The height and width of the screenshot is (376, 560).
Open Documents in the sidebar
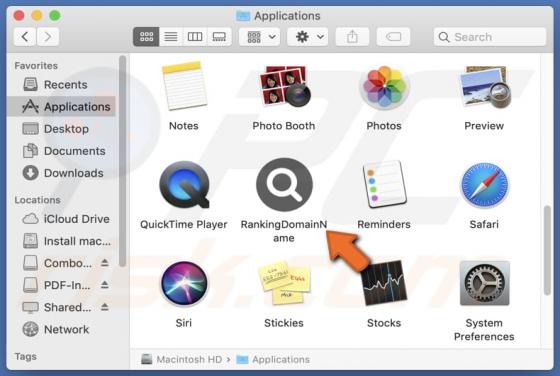[62, 151]
